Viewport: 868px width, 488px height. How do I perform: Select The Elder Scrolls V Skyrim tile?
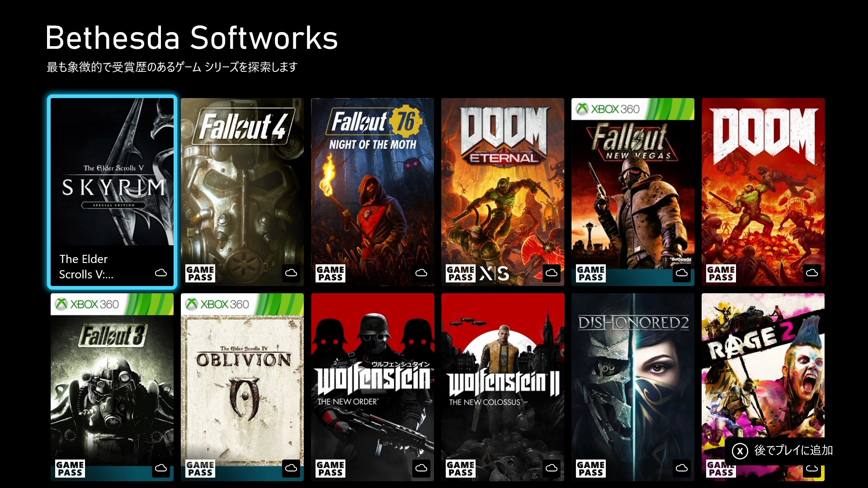[112, 192]
